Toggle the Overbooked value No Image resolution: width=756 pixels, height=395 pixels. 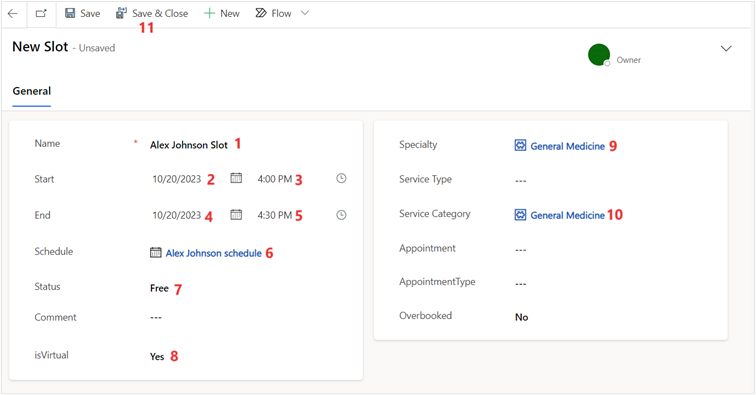522,317
